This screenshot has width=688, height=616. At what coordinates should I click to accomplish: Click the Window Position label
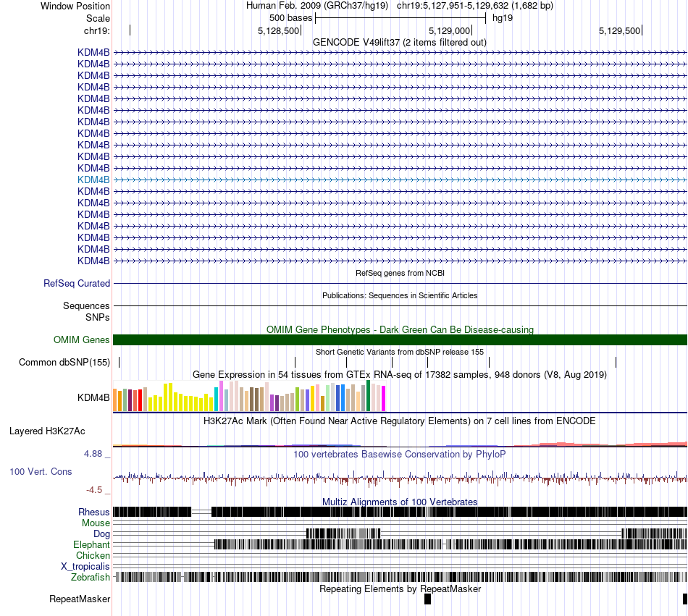click(75, 6)
